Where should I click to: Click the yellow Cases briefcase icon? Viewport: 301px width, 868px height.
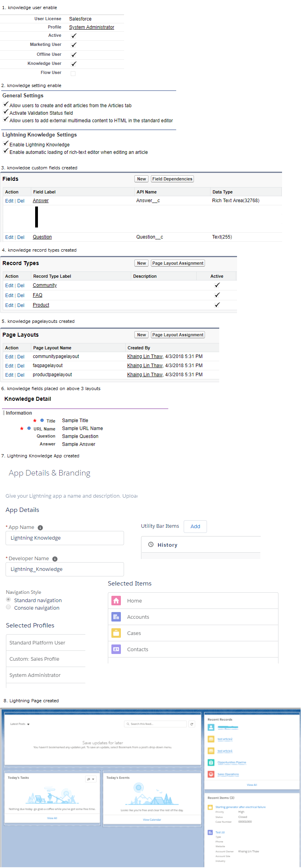116,633
